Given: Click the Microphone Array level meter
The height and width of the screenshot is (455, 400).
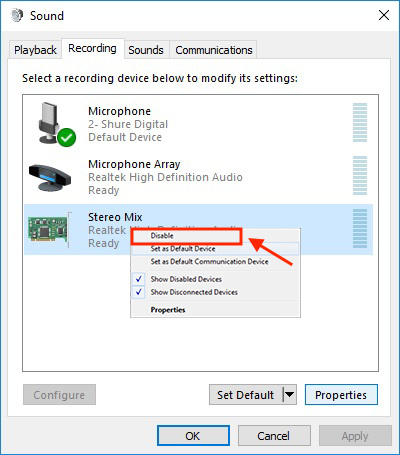Looking at the screenshot, I should pyautogui.click(x=360, y=175).
